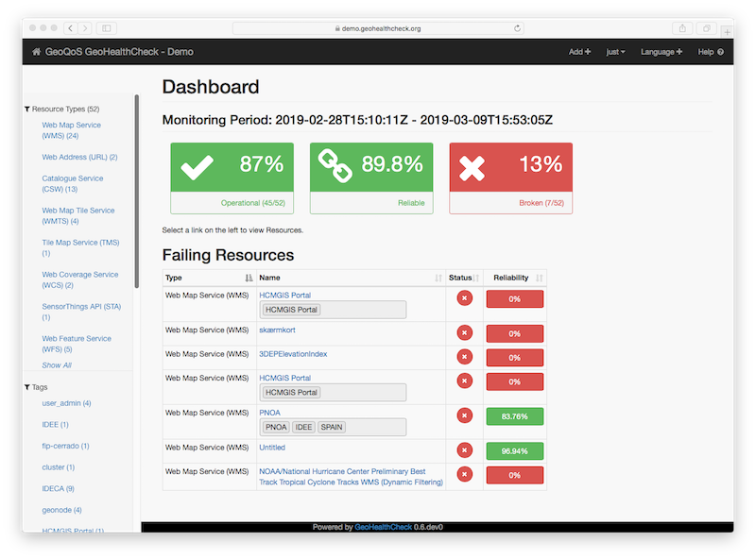Expand the Language dropdown
The image size is (756, 559).
661,52
